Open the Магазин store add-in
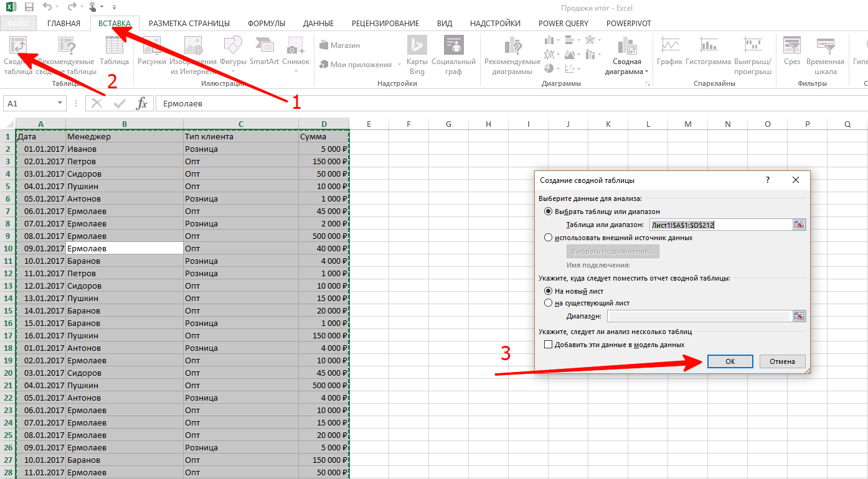 tap(340, 45)
